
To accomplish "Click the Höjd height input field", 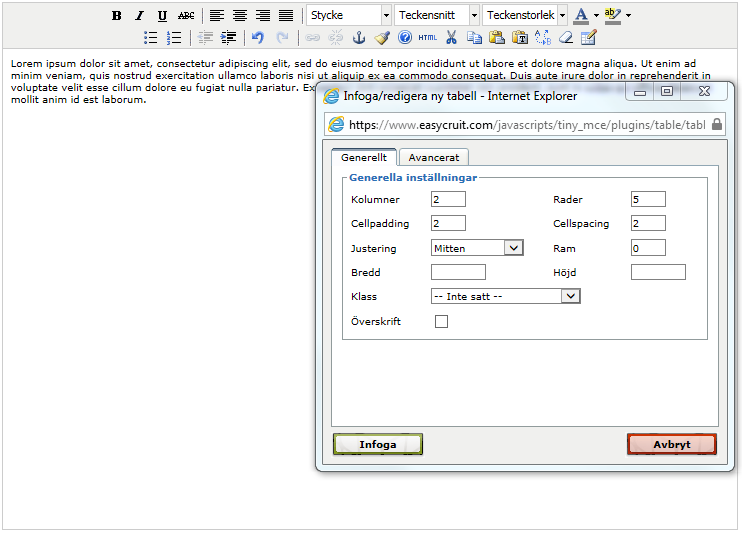I will tap(658, 272).
